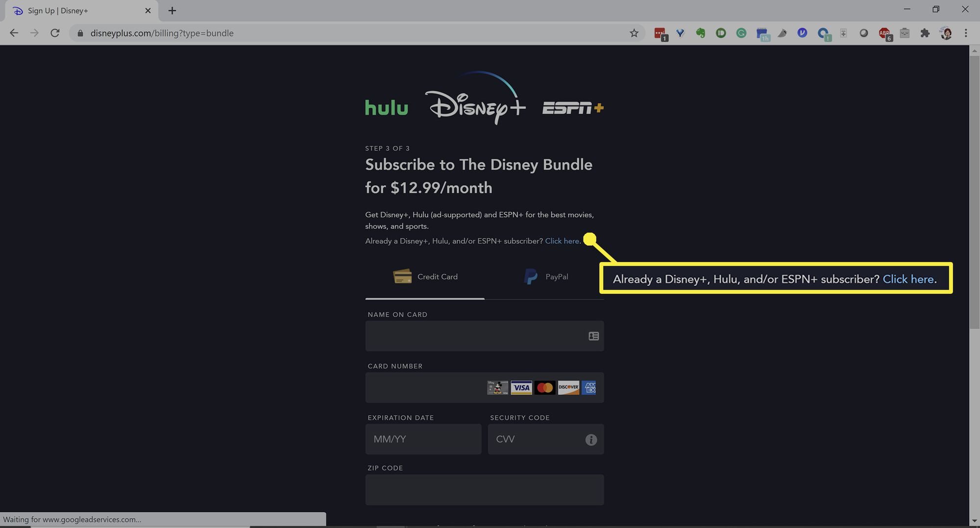Go back to the previous page
The width and height of the screenshot is (980, 528).
tap(14, 33)
